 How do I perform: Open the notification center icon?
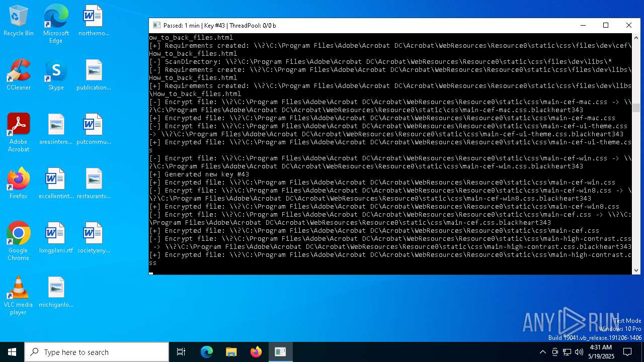point(627,352)
